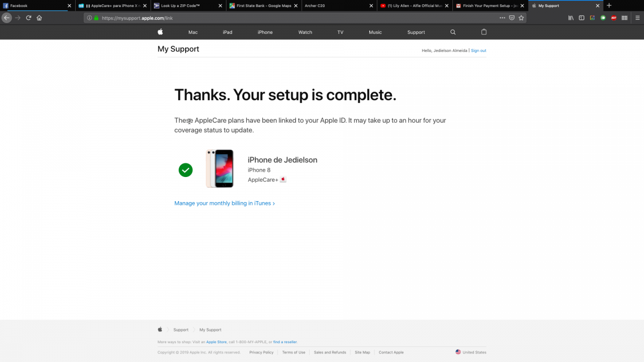Click the Apple logo in navigation bar

pos(160,32)
